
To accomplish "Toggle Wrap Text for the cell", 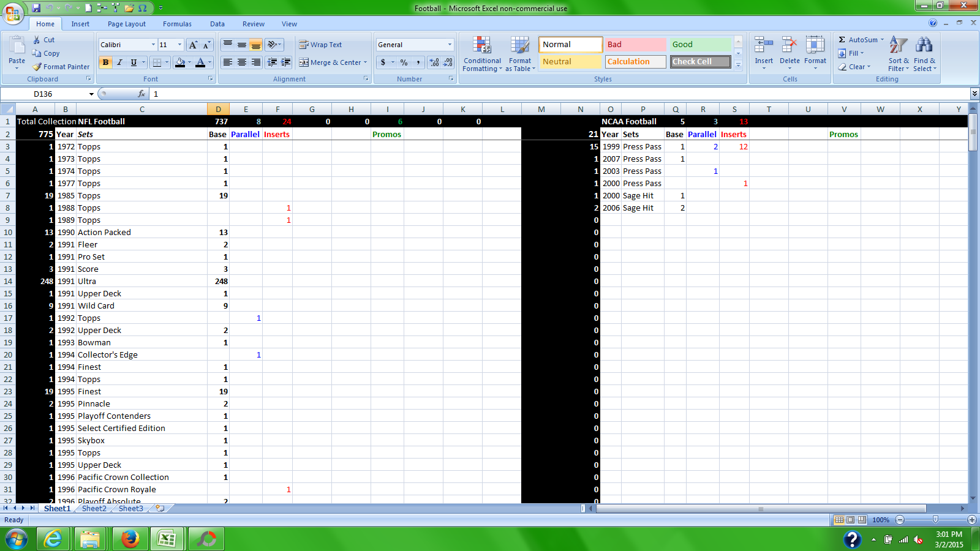I will pos(320,45).
